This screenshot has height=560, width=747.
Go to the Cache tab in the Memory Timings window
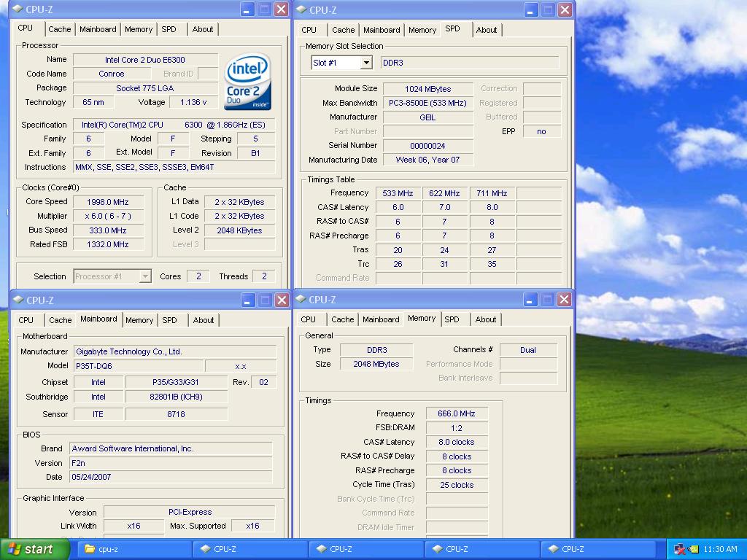pos(343,319)
